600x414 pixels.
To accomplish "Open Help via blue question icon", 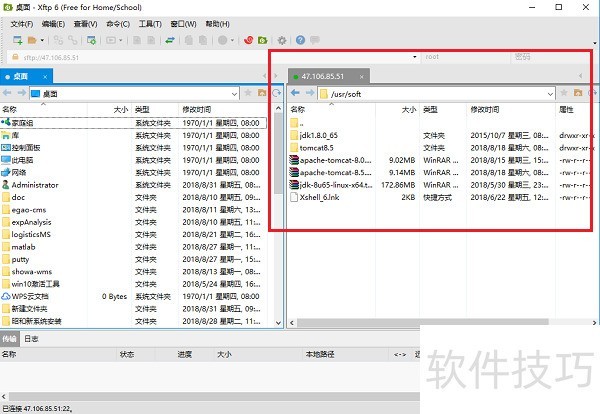I will click(x=300, y=40).
